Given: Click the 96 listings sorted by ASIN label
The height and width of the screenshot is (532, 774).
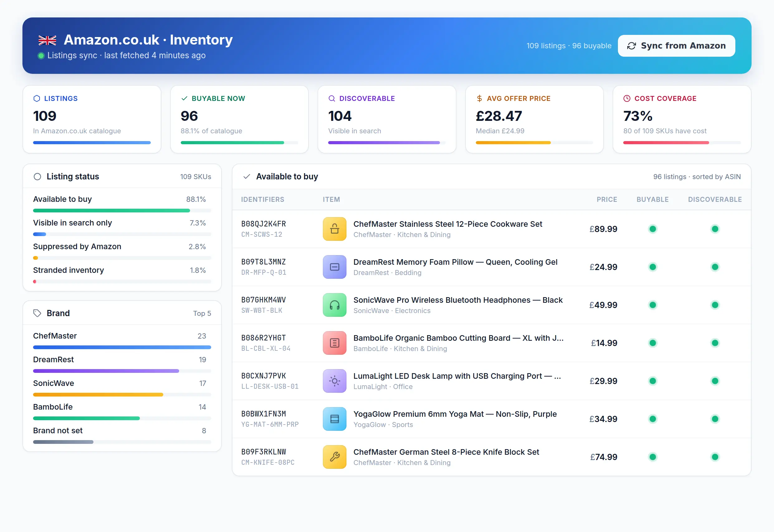Looking at the screenshot, I should click(x=697, y=177).
